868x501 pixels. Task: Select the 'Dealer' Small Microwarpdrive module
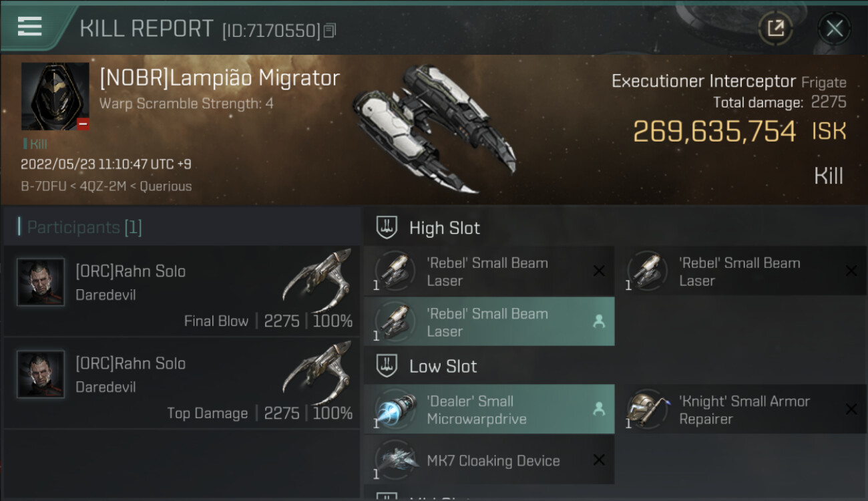point(489,409)
